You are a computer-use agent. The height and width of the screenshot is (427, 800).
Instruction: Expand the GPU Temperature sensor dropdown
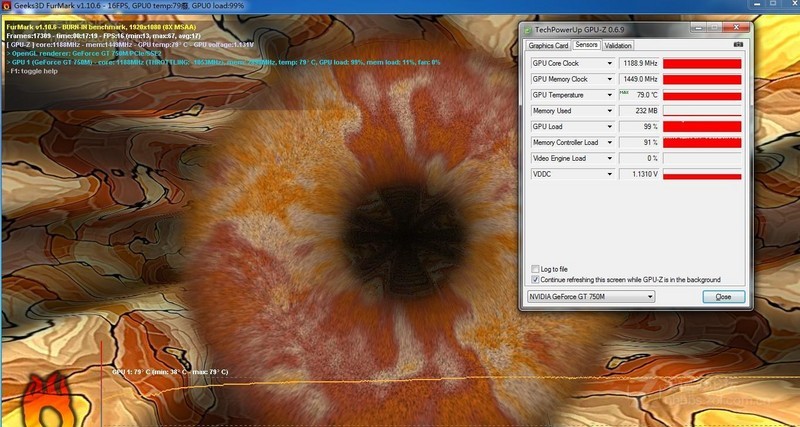click(609, 95)
